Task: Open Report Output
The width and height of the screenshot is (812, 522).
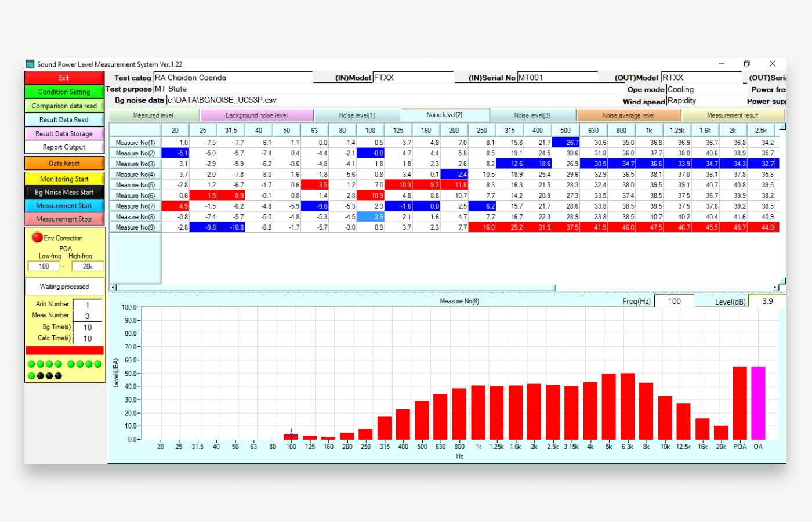Action: (x=64, y=147)
